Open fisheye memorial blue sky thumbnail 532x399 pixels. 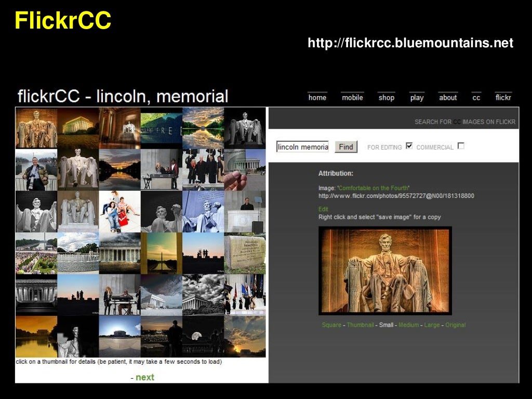(120, 337)
